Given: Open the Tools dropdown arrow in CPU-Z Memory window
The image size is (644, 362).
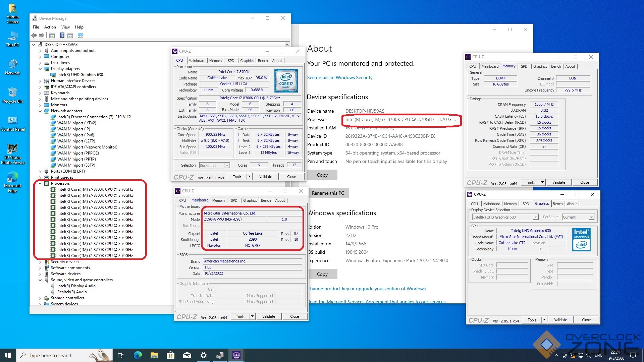Looking at the screenshot, I should click(542, 182).
